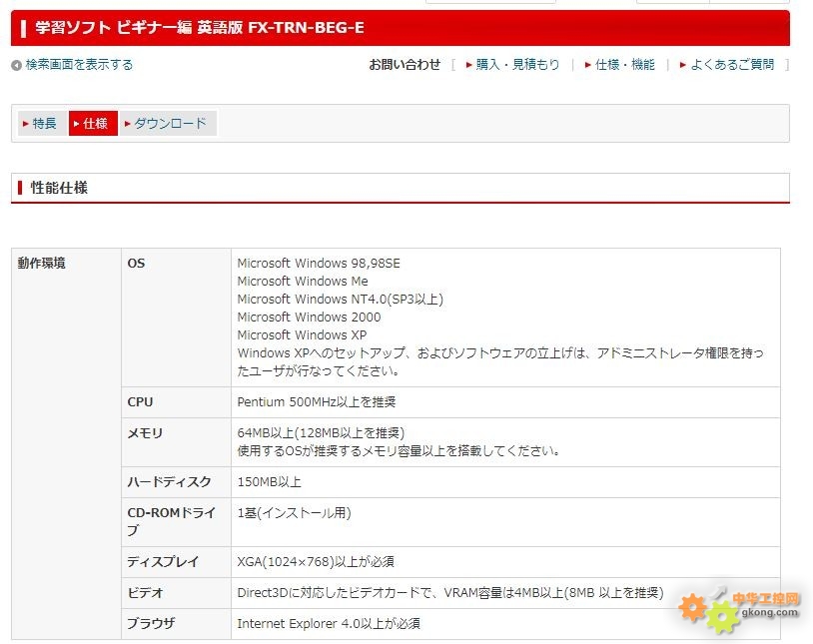Click the value 1基(インストール用)
The height and width of the screenshot is (644, 813).
[294, 513]
